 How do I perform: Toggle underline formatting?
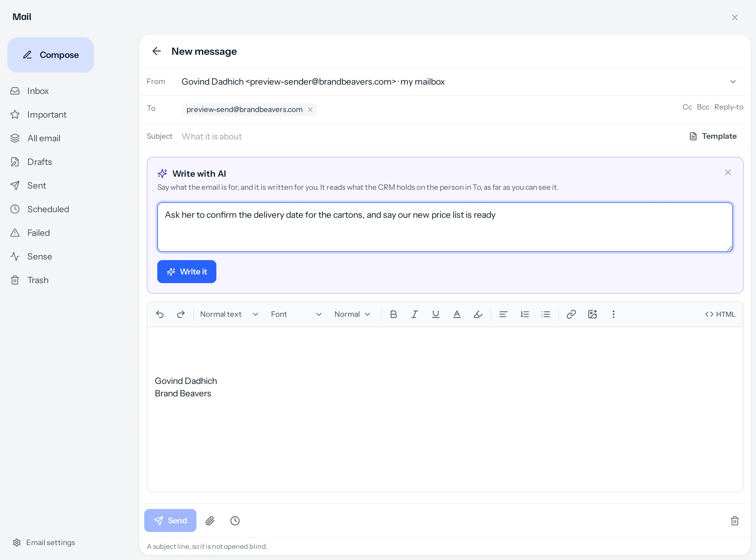coord(436,314)
